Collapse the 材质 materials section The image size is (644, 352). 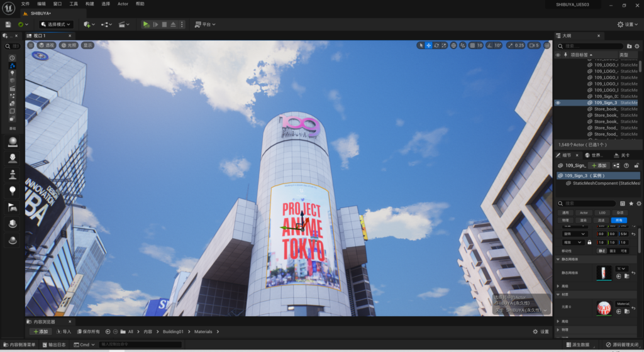coord(558,295)
